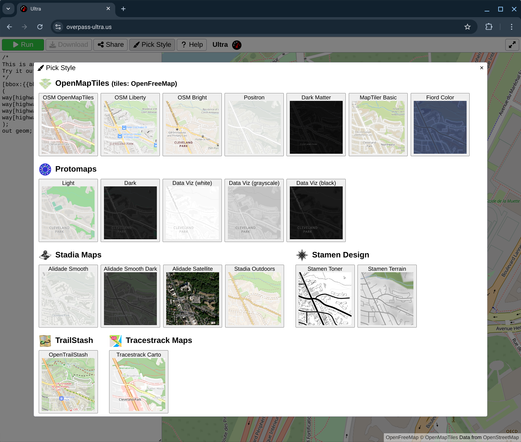Open the Chrome three-dot menu
This screenshot has height=442, width=521.
511,27
